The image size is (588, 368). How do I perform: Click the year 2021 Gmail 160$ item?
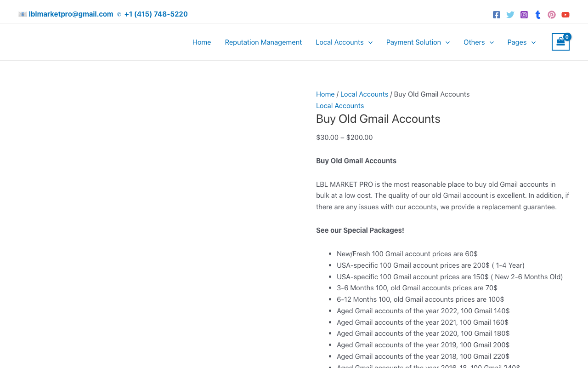point(423,322)
